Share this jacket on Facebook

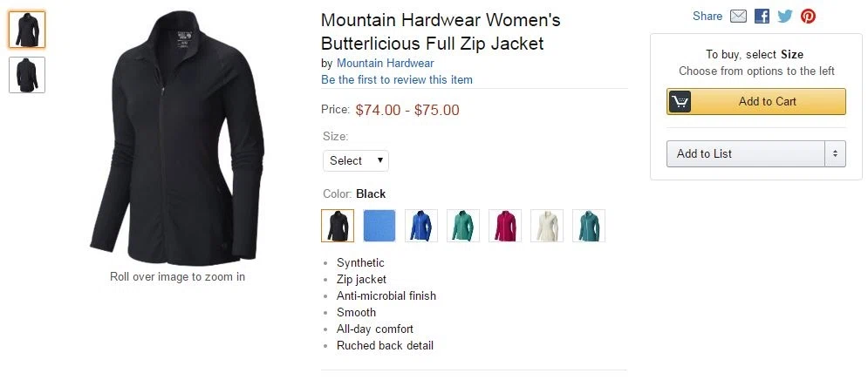coord(762,16)
